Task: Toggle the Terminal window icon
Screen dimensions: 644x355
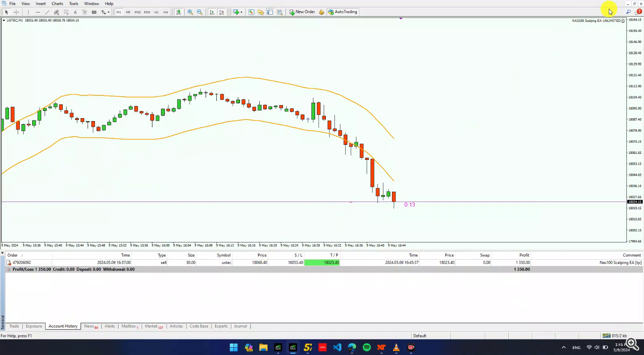Action: click(x=270, y=12)
